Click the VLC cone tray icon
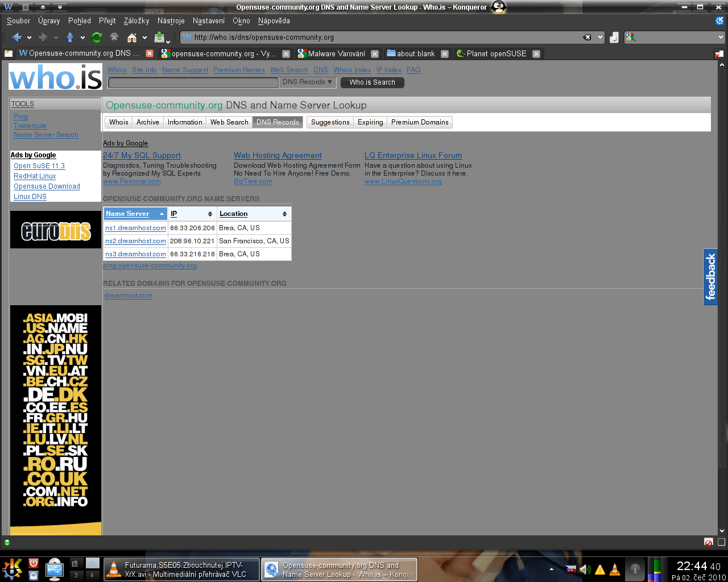This screenshot has width=728, height=582. pyautogui.click(x=615, y=569)
